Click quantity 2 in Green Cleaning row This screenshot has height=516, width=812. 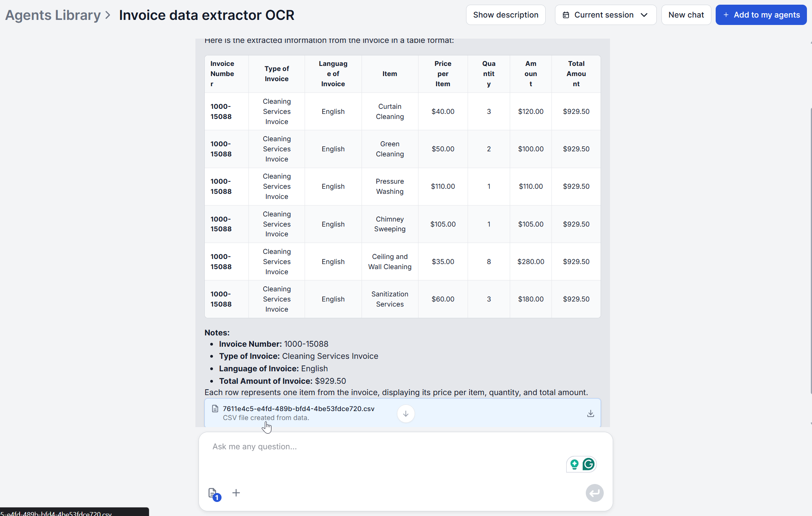tap(489, 149)
